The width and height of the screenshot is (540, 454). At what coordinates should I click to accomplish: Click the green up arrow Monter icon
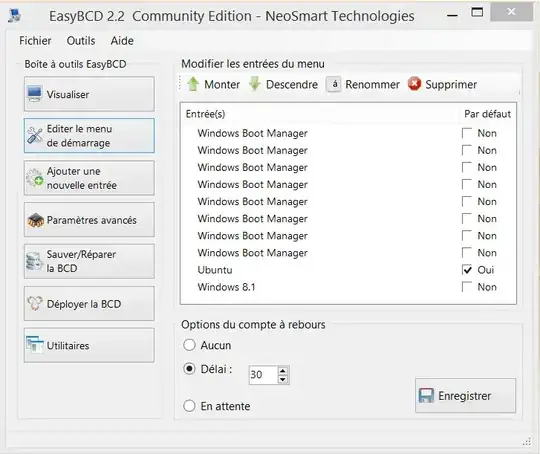(193, 84)
